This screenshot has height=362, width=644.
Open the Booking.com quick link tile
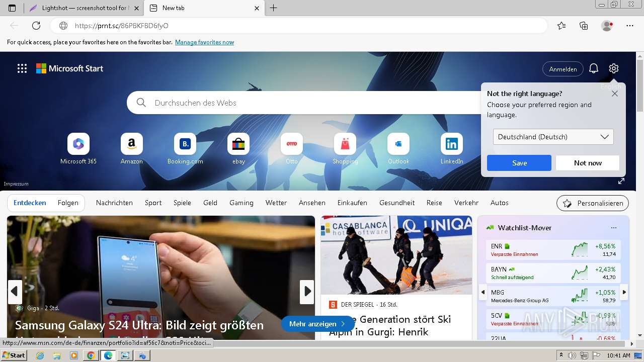185,149
